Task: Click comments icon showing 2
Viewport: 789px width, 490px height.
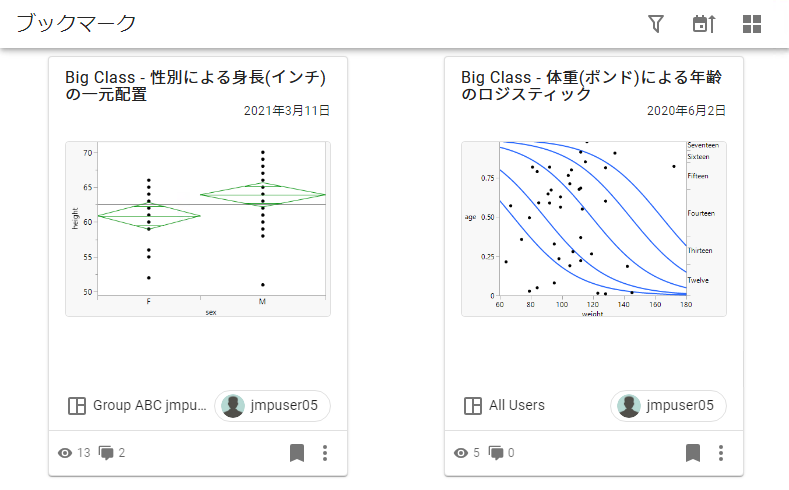Action: (x=107, y=453)
